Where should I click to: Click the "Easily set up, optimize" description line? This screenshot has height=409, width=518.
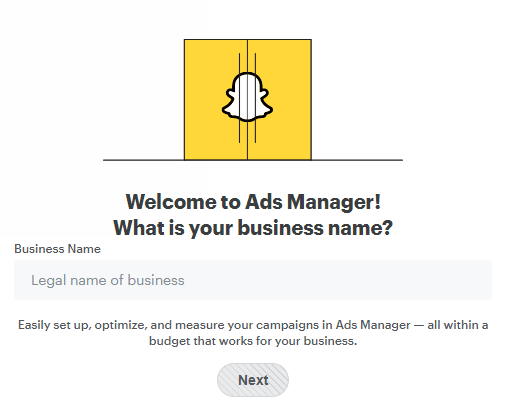253,325
